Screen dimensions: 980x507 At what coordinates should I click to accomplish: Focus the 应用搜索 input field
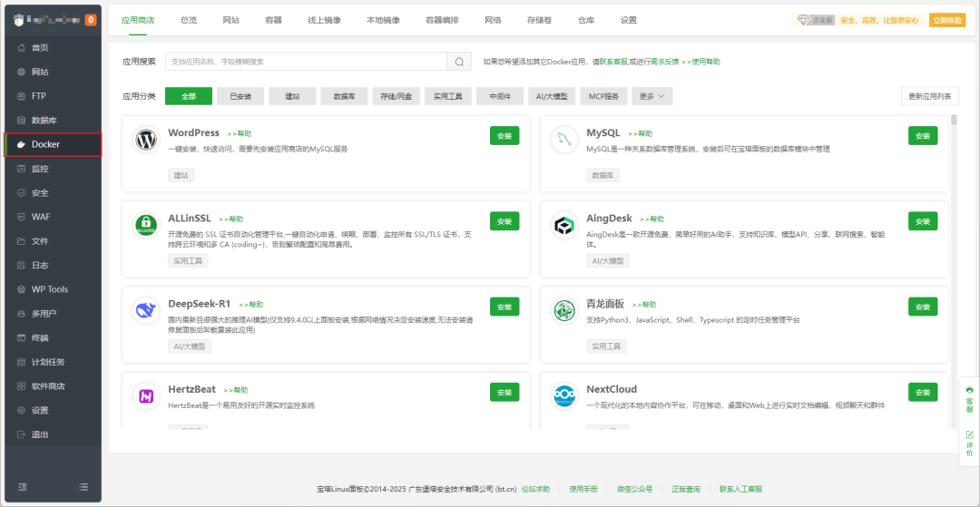coord(307,62)
